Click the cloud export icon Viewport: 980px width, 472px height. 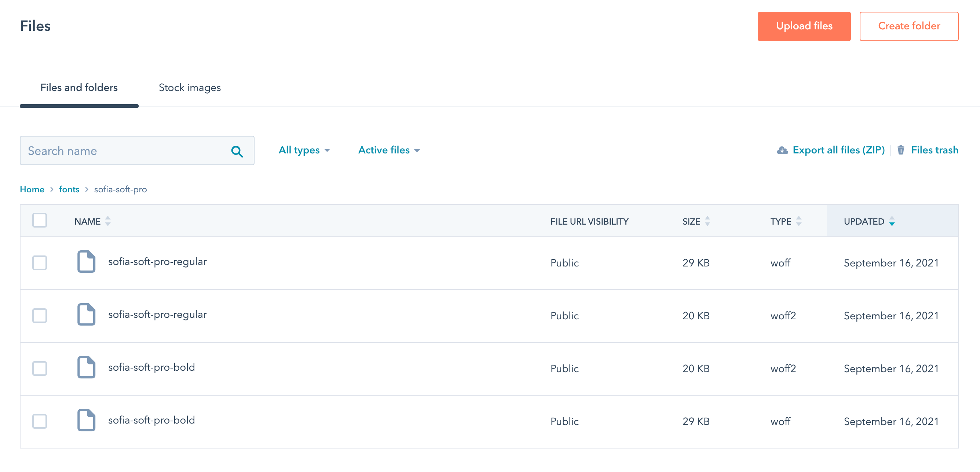[x=782, y=150]
